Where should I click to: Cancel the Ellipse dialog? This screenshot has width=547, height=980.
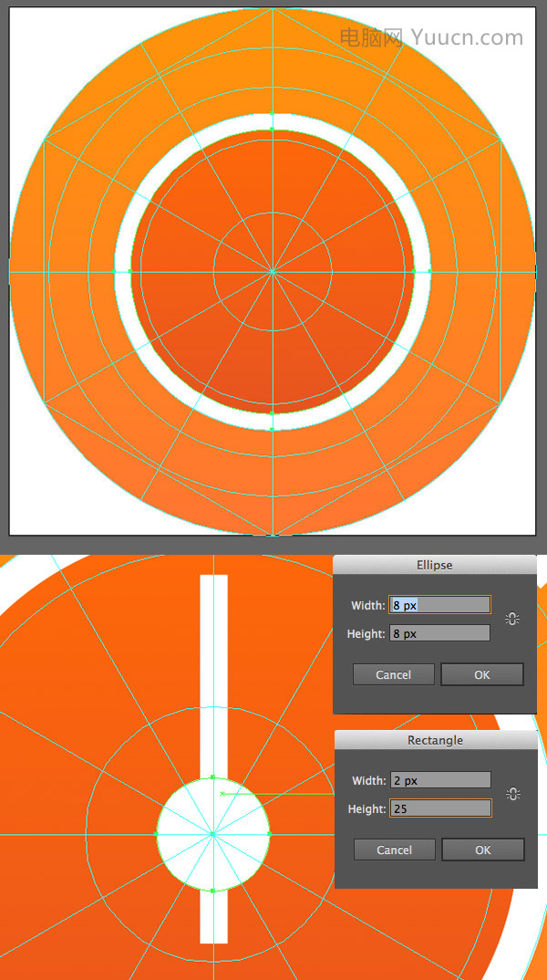click(x=394, y=674)
